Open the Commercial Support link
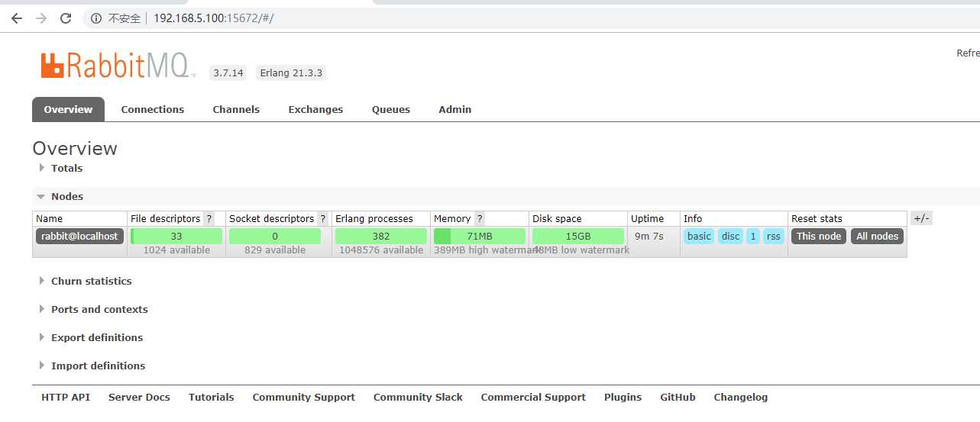 (533, 397)
